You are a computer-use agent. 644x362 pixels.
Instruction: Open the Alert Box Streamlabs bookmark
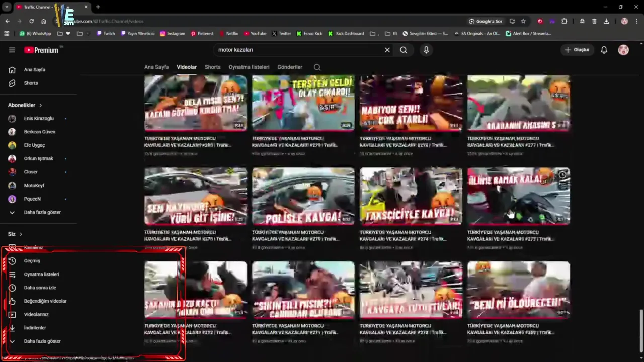click(x=528, y=34)
